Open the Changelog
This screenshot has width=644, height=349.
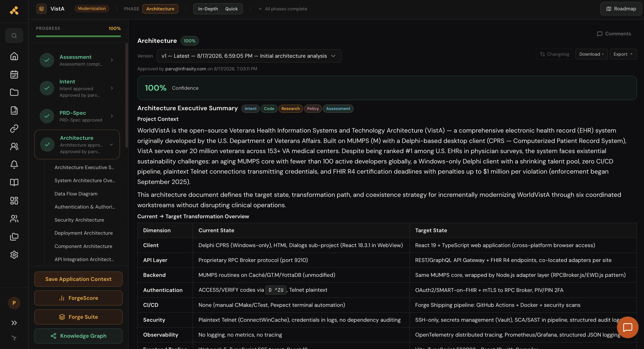[554, 54]
